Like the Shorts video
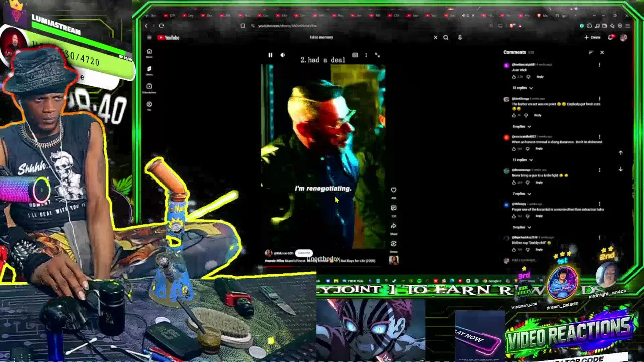 click(394, 190)
